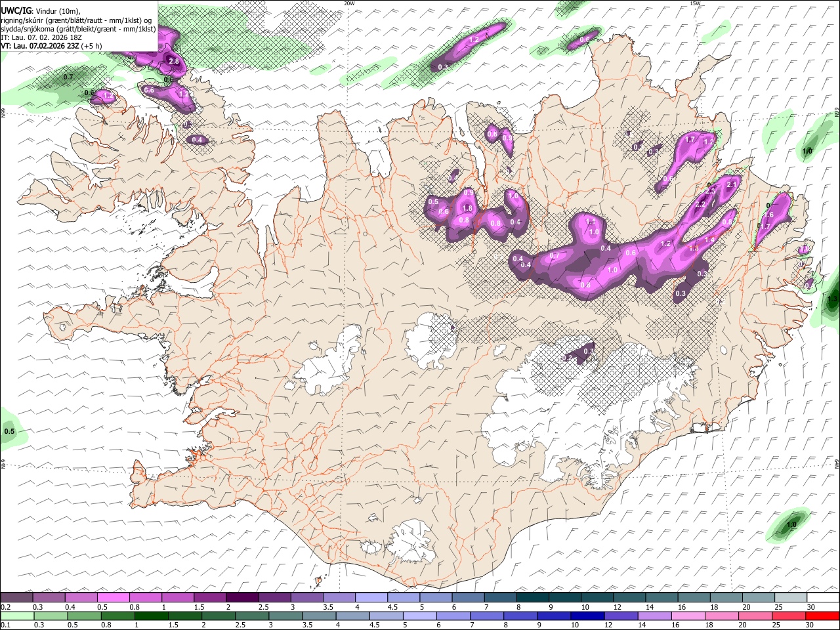The image size is (840, 630).
Task: Click the bright red swatch ending the lower legend row
Action: coord(822,616)
